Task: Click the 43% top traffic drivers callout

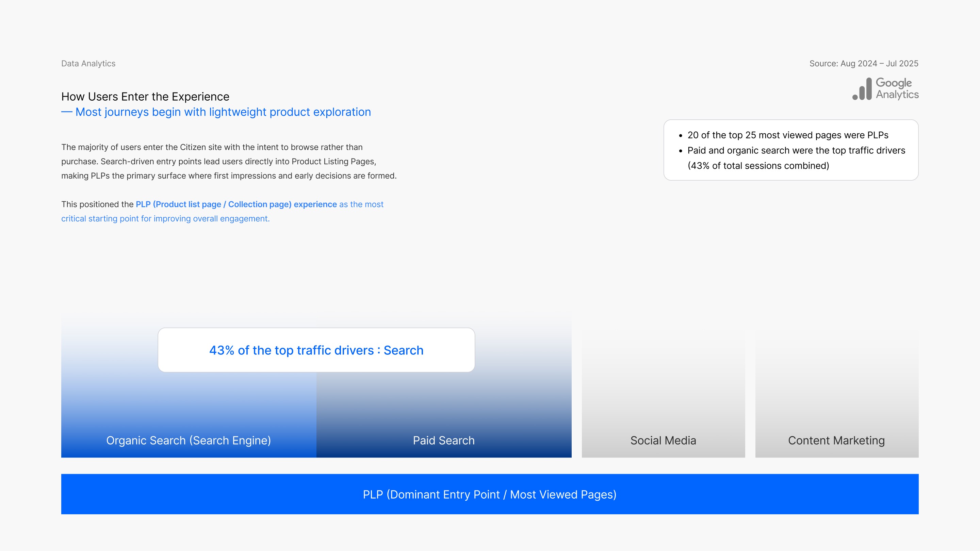Action: [316, 350]
